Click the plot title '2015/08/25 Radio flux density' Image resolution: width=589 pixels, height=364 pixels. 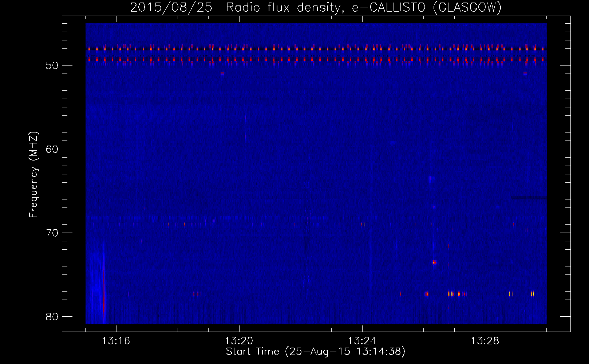point(316,7)
